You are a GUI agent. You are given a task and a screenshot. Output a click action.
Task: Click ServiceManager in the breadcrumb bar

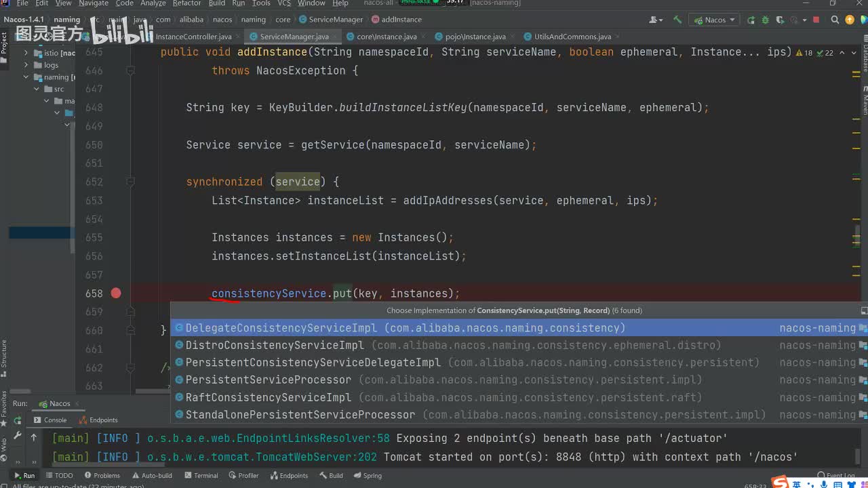coord(331,20)
